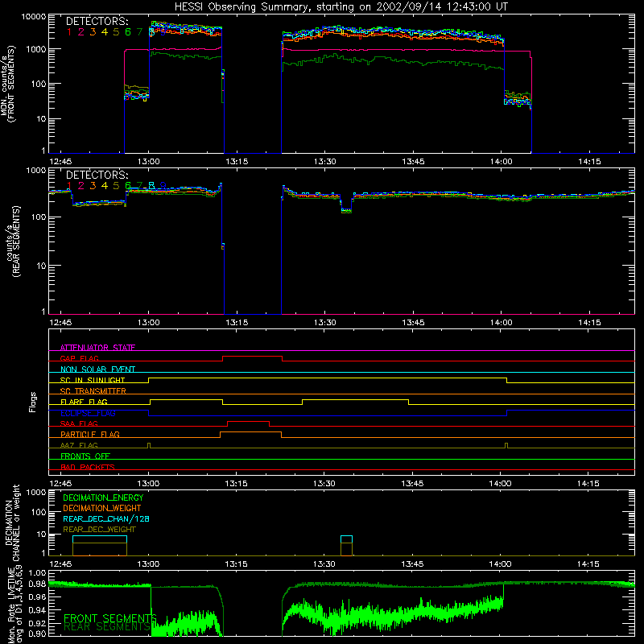
Task: Select red detector 1 in rear segments legend
Action: pos(69,186)
